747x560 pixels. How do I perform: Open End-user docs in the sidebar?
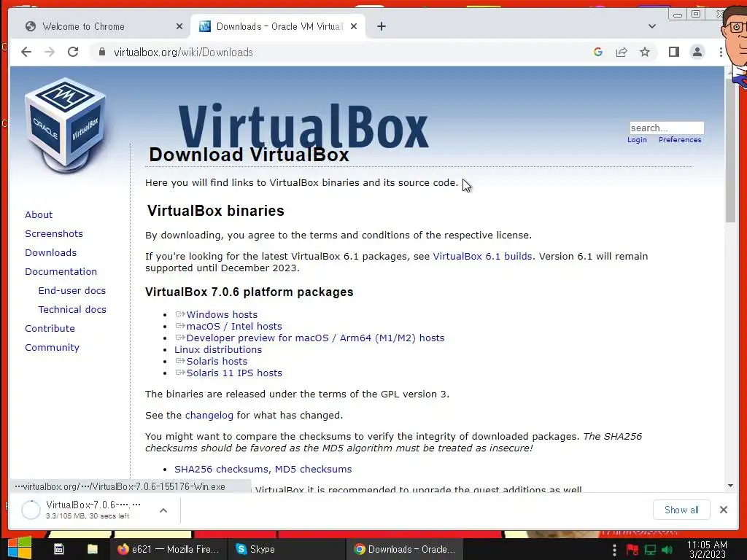tap(72, 290)
